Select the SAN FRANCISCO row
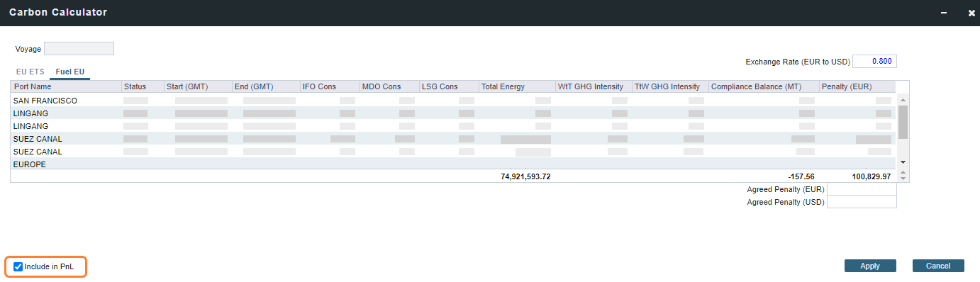This screenshot has width=980, height=282. (454, 101)
